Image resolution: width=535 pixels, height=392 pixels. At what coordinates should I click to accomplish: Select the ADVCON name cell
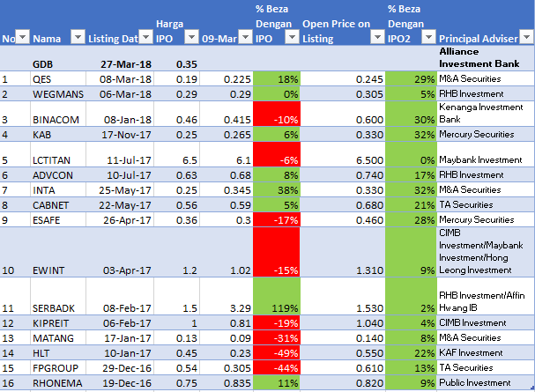(x=58, y=175)
